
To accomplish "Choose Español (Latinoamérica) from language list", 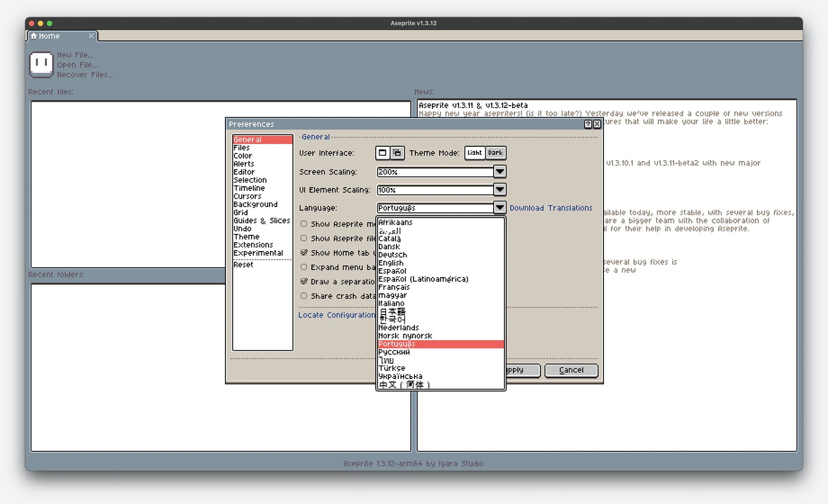I will point(441,279).
